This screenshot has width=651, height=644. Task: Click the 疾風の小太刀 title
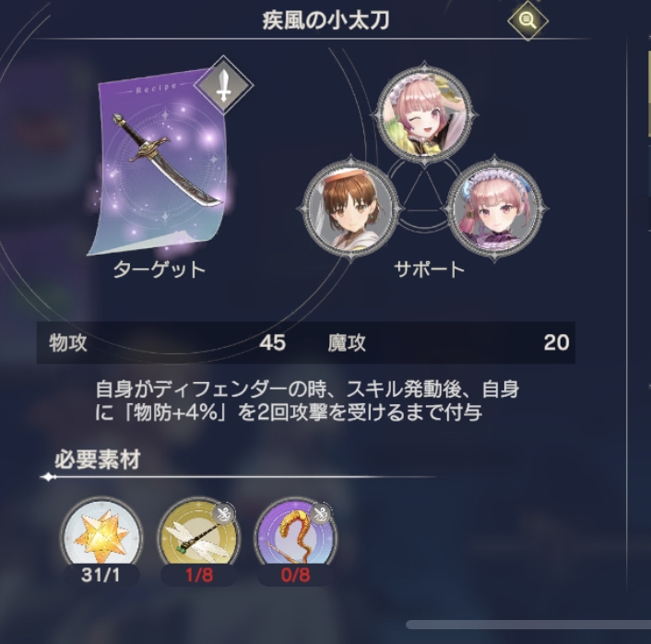(x=325, y=21)
